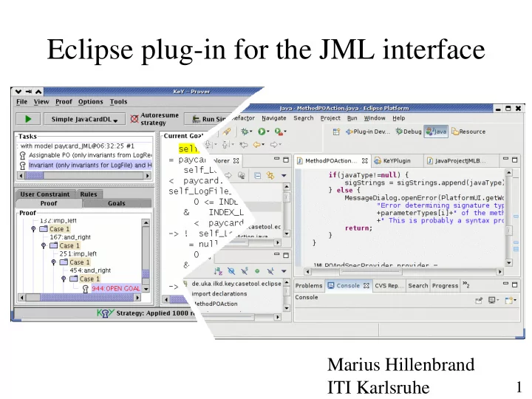Select the 167:and_right proof node
532x399 pixels.
pos(70,237)
